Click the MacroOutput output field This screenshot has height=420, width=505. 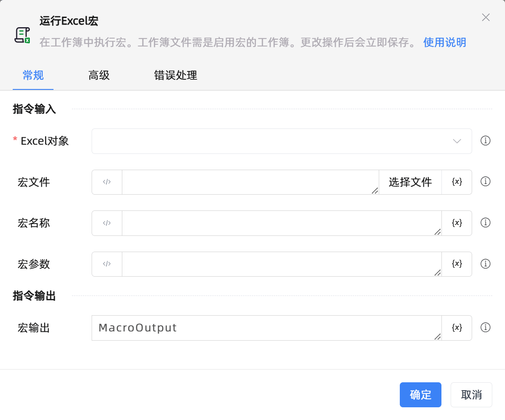coord(267,327)
